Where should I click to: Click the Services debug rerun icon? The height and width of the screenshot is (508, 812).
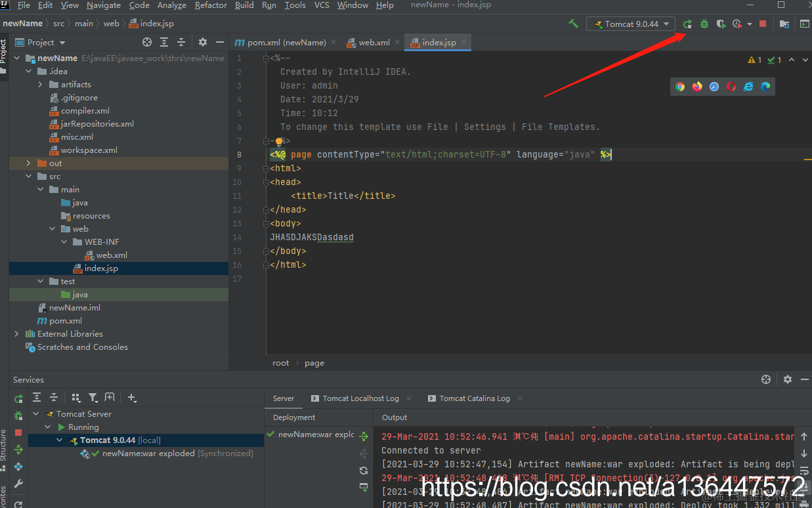coord(18,415)
